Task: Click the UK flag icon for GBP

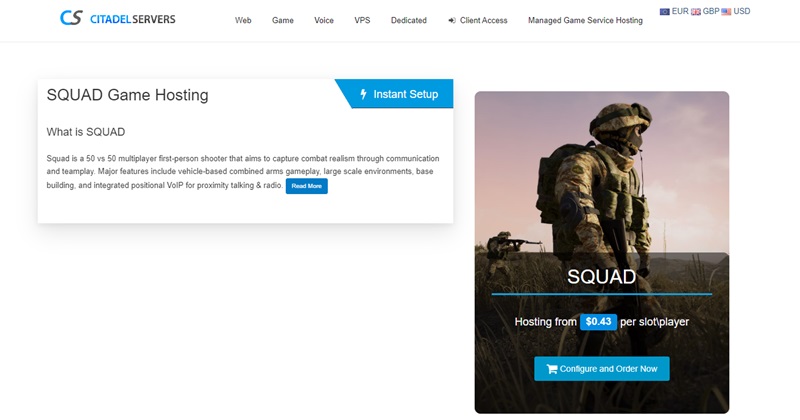Action: tap(696, 12)
